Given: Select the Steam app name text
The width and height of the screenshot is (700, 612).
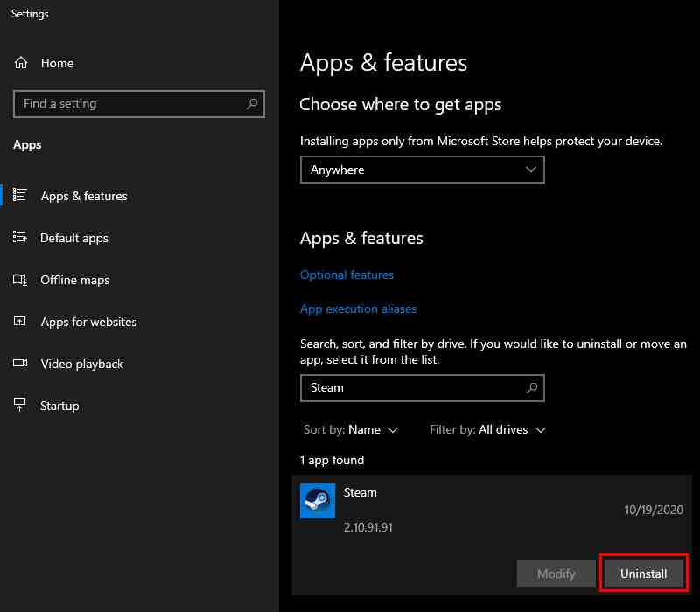Looking at the screenshot, I should [x=360, y=492].
